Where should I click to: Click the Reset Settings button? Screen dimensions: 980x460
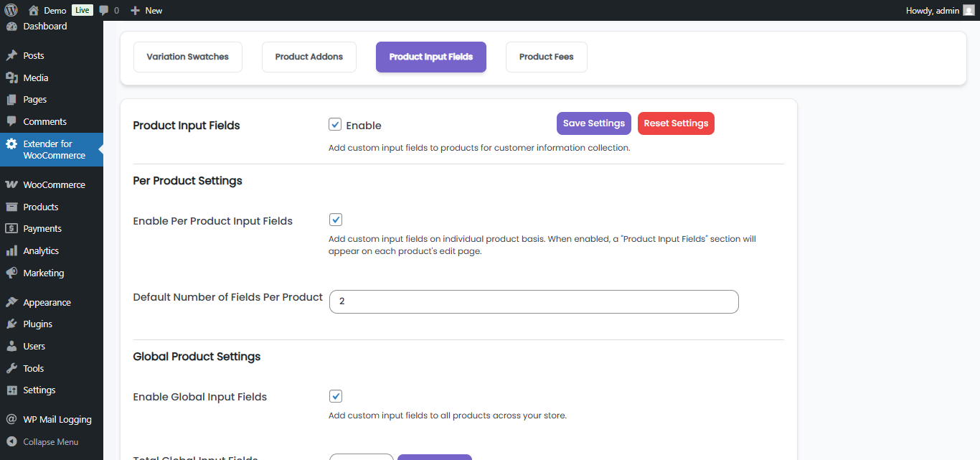[x=676, y=123]
